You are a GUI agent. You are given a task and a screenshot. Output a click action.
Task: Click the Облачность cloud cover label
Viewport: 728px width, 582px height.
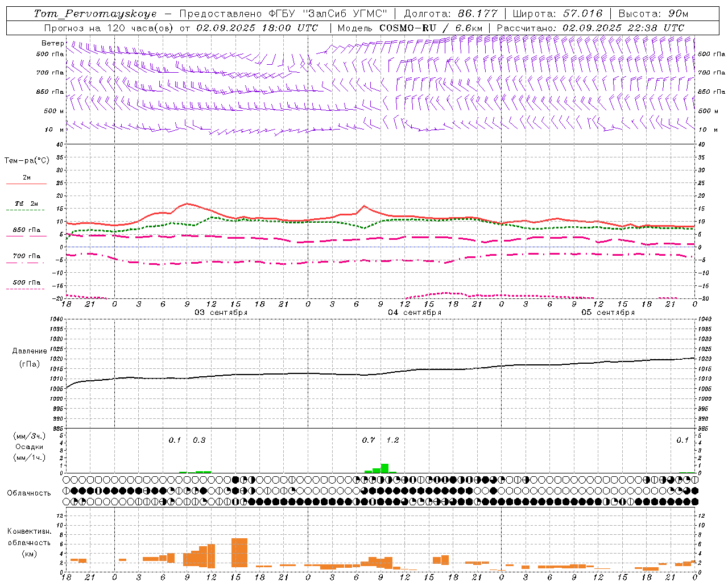pyautogui.click(x=29, y=493)
